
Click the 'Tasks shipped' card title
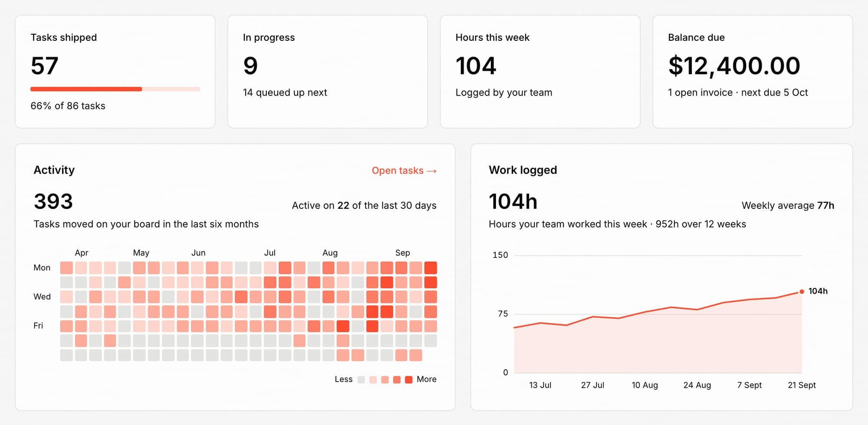click(64, 37)
